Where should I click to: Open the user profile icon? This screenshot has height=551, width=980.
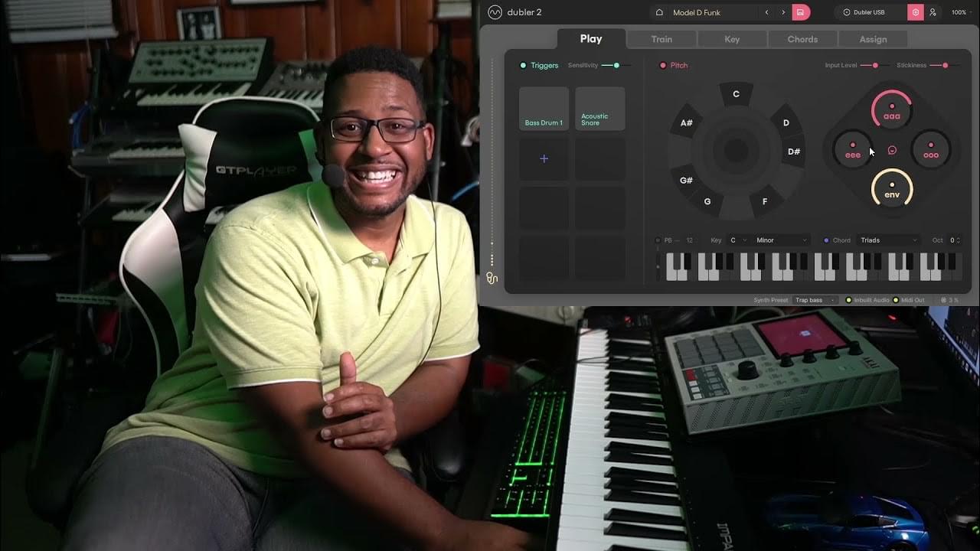tap(933, 12)
